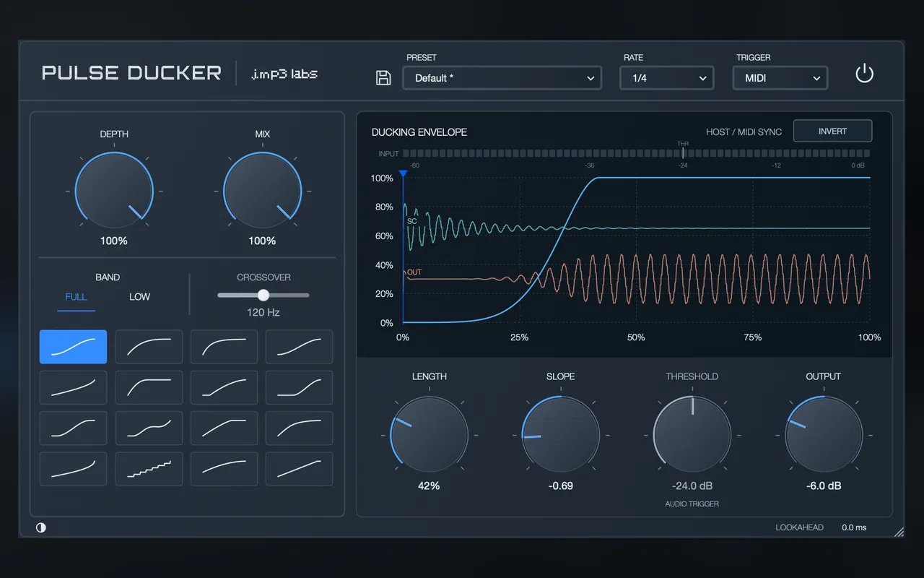Screen dimensions: 924x578
Task: Click the HOST / MIDI SYNC label
Action: tap(744, 132)
